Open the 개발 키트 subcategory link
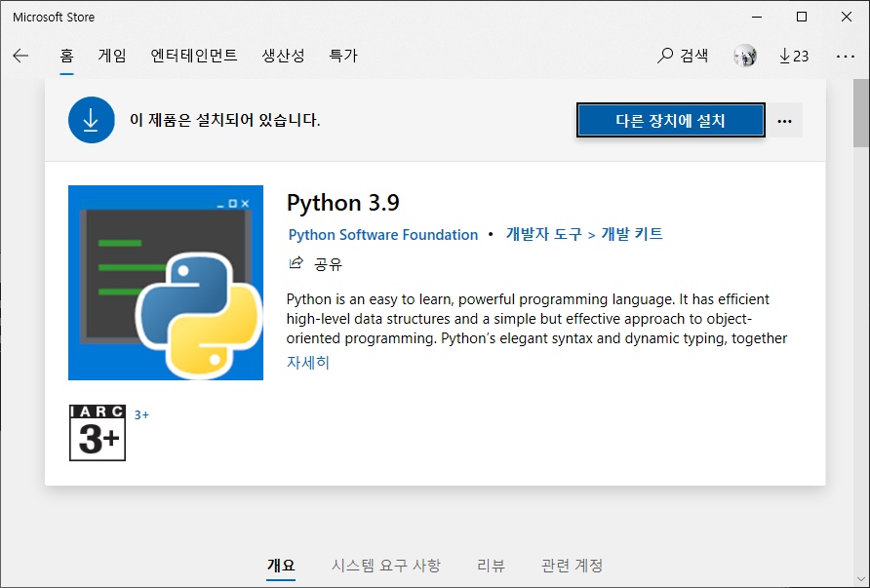 click(x=632, y=234)
